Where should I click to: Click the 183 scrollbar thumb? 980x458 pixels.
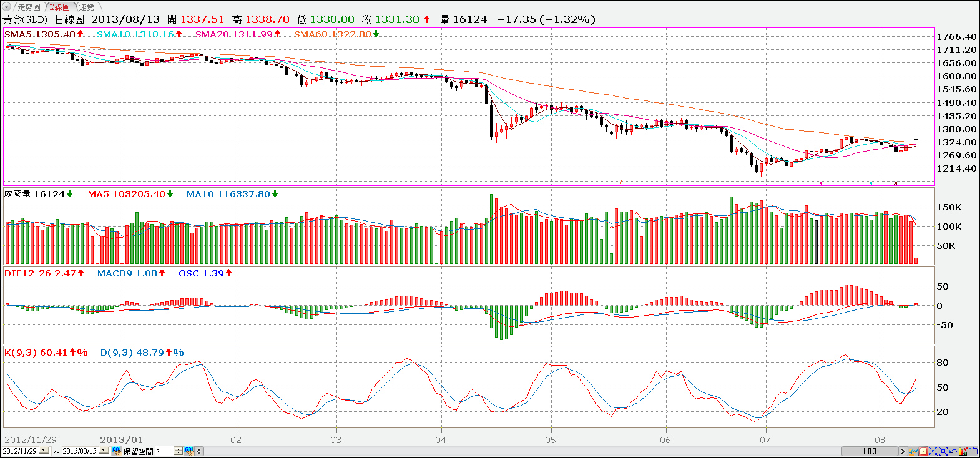pyautogui.click(x=870, y=451)
